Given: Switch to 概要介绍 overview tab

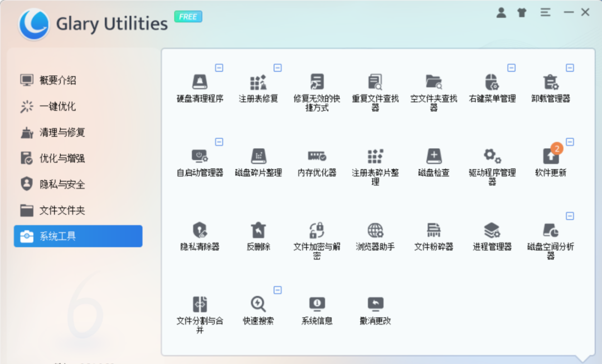Looking at the screenshot, I should coord(78,80).
